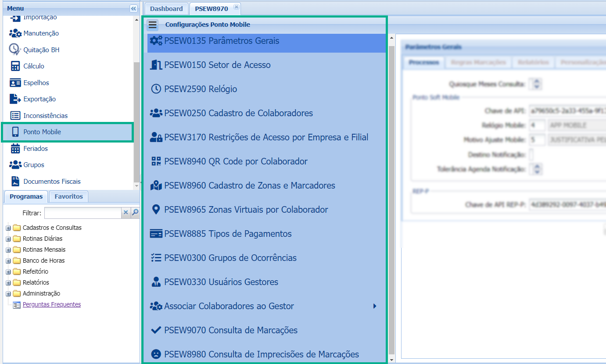This screenshot has width=606, height=364.
Task: Click the search magnifier beside the filter field
Action: pyautogui.click(x=134, y=212)
